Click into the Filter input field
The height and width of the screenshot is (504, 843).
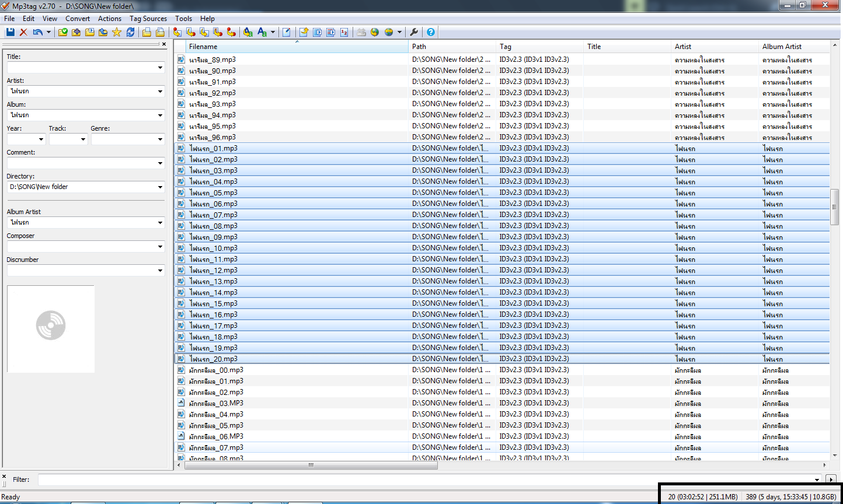pyautogui.click(x=429, y=480)
